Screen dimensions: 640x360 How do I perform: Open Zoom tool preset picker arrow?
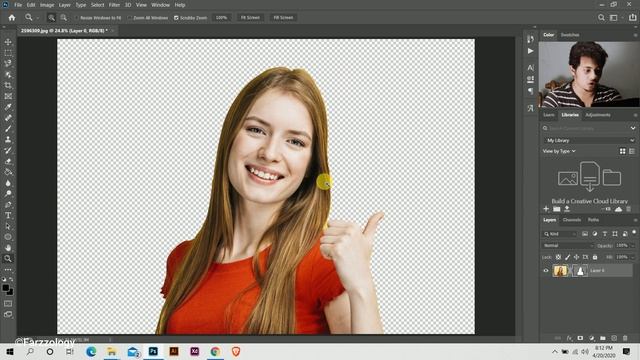pos(38,18)
